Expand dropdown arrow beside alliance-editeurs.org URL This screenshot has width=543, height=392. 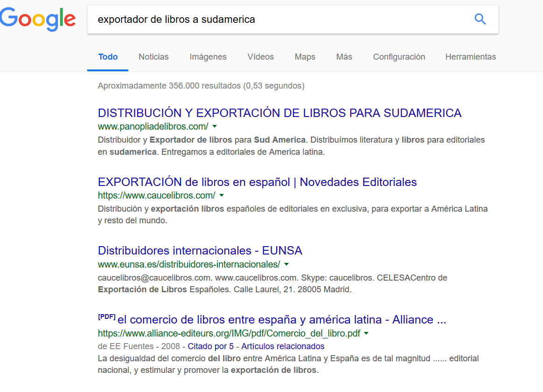click(x=366, y=334)
